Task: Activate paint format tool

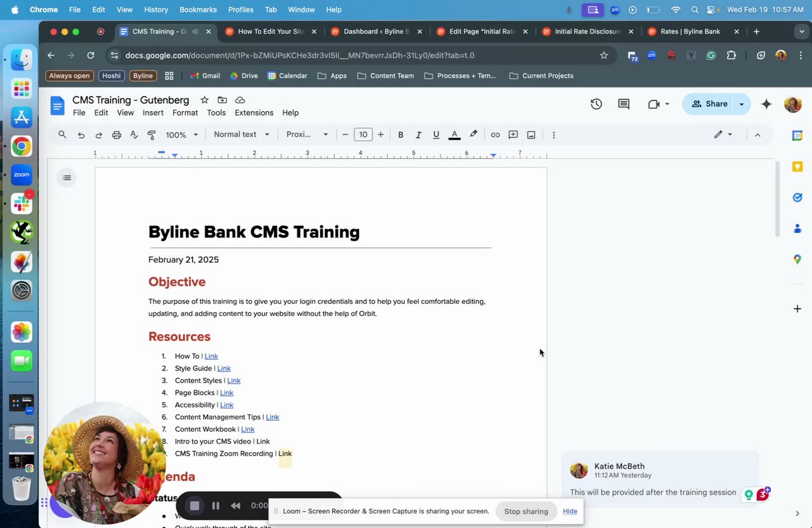Action: coord(152,135)
